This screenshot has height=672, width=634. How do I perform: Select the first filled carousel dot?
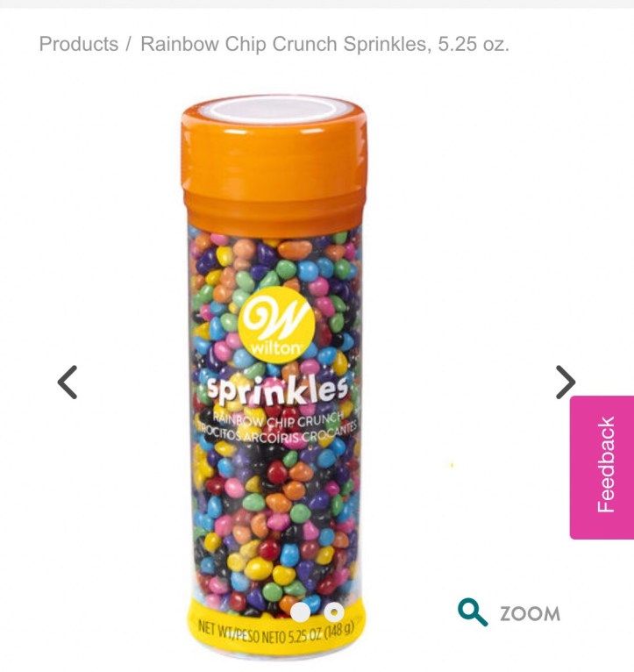pyautogui.click(x=300, y=612)
